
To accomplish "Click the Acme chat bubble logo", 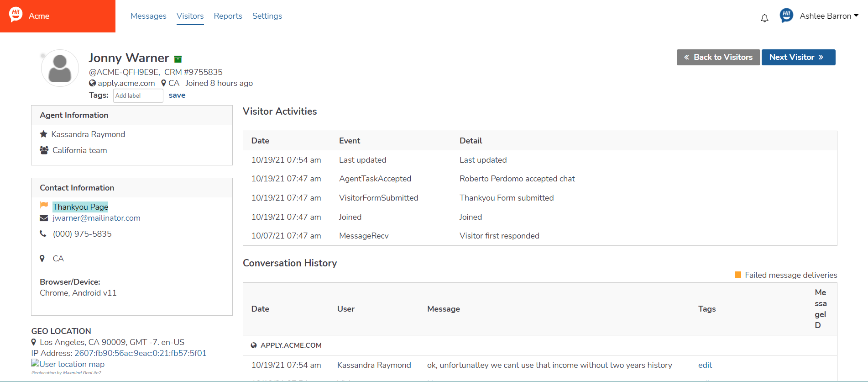I will [16, 15].
